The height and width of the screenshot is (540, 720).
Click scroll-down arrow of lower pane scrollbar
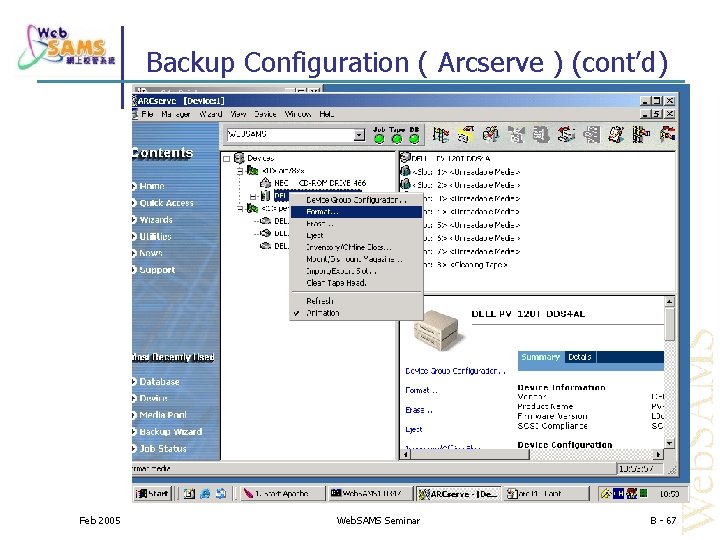coord(669,444)
